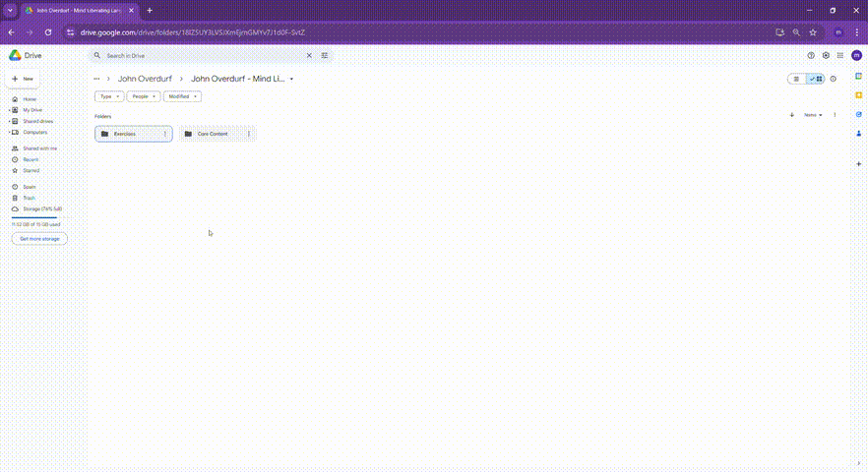Screen dimensions: 868x472
Task: Open Google Tasks side panel
Action: coord(858,114)
